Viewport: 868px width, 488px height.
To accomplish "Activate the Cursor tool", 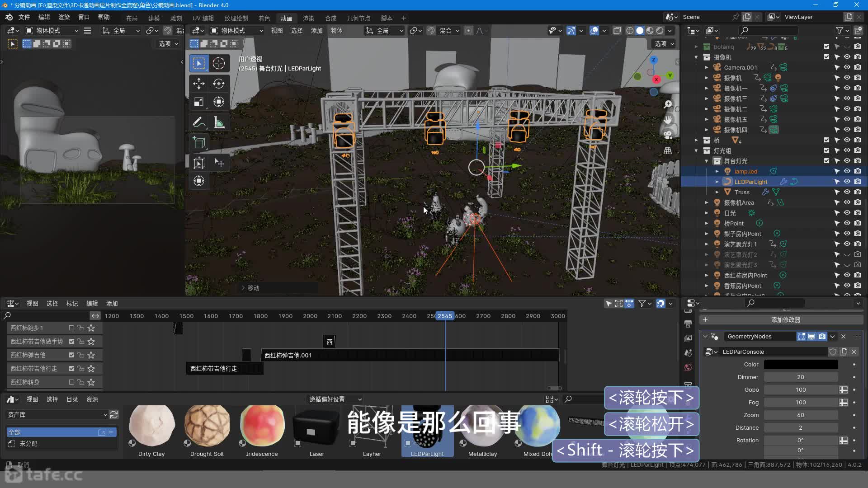I will coord(219,63).
